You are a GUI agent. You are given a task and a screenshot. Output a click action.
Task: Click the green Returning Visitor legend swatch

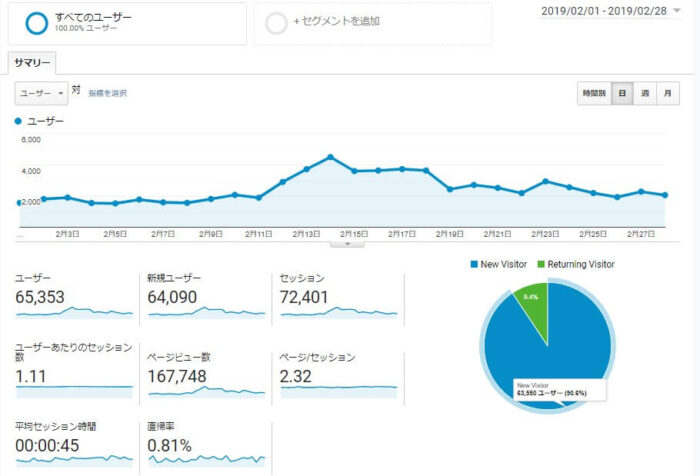click(541, 264)
